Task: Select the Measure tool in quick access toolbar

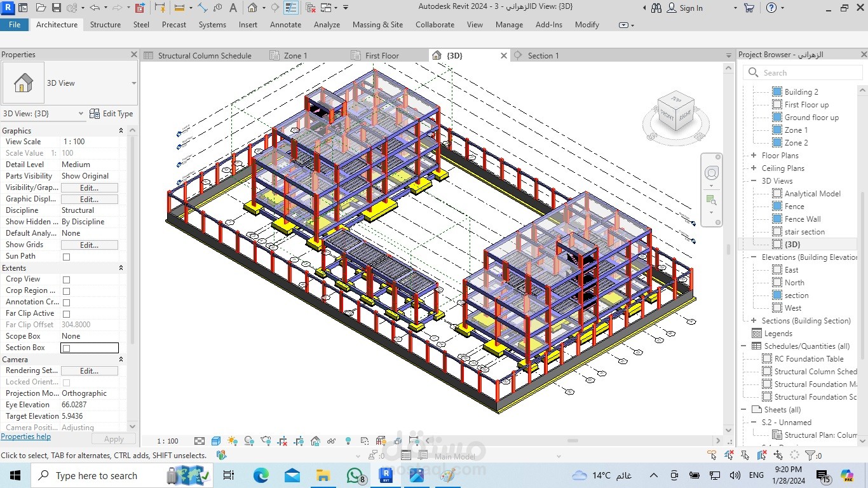Action: pyautogui.click(x=203, y=8)
